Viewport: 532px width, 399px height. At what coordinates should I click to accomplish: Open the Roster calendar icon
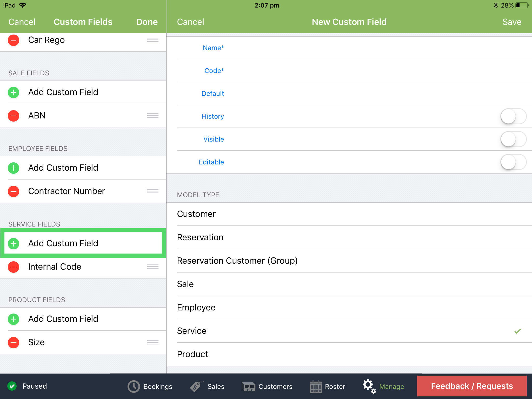coord(316,387)
